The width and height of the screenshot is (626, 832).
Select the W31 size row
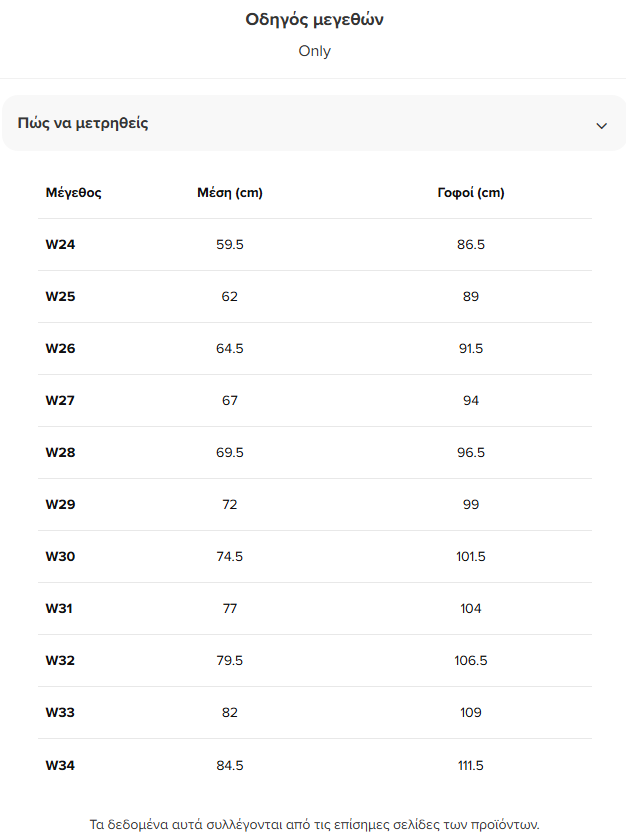(315, 609)
